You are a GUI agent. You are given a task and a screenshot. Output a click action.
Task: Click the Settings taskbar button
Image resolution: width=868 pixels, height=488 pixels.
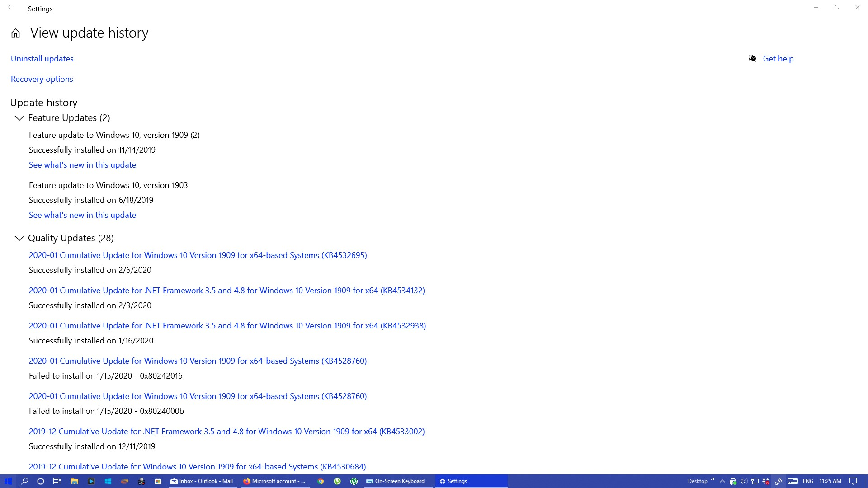[x=472, y=481]
